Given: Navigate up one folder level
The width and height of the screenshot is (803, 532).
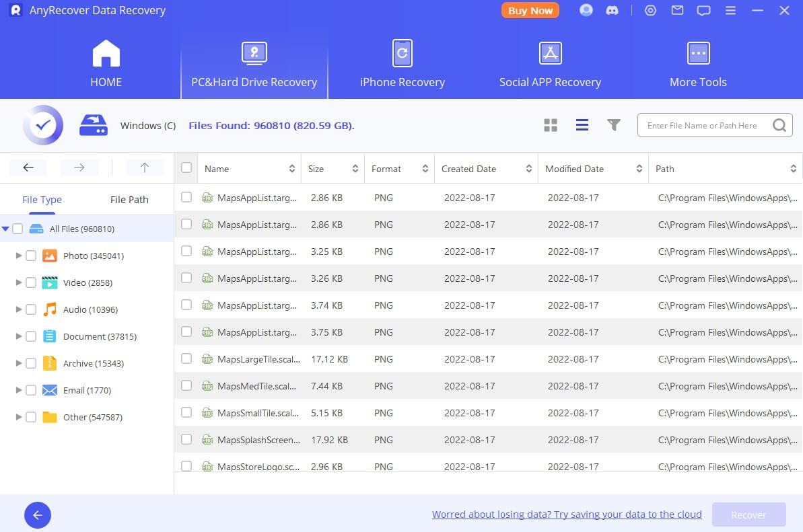Looking at the screenshot, I should click(x=144, y=167).
